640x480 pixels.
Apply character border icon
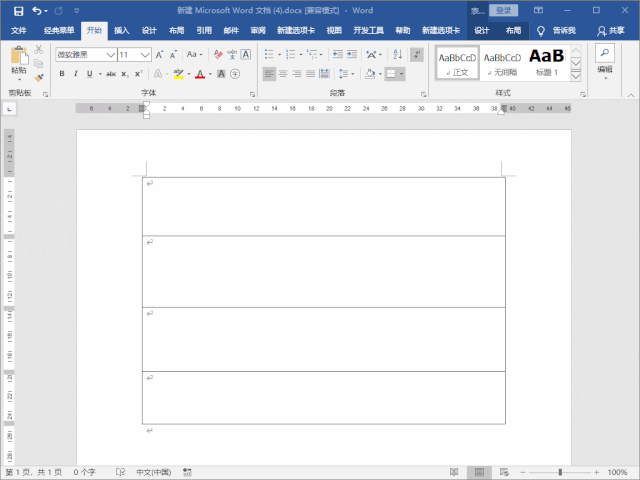(x=246, y=55)
